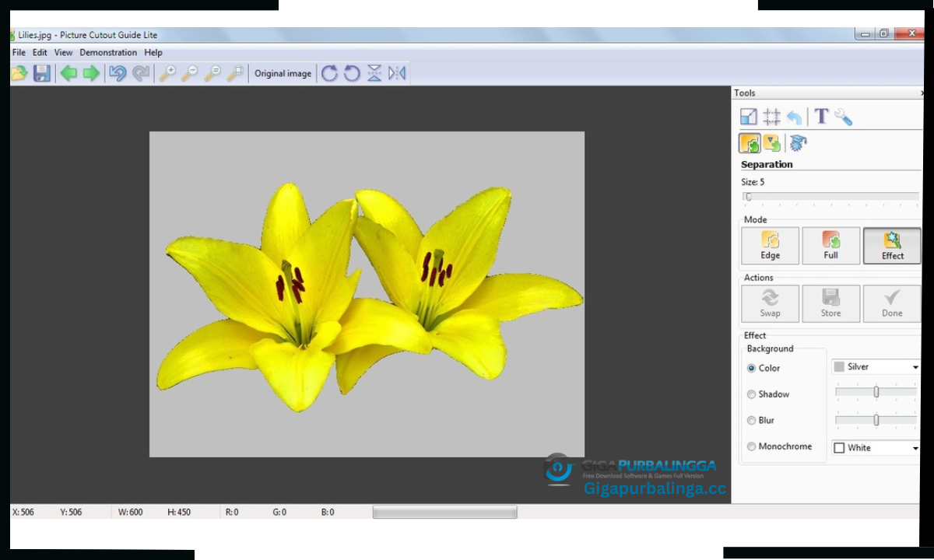Click the Done action button
This screenshot has width=934, height=560.
pyautogui.click(x=892, y=303)
